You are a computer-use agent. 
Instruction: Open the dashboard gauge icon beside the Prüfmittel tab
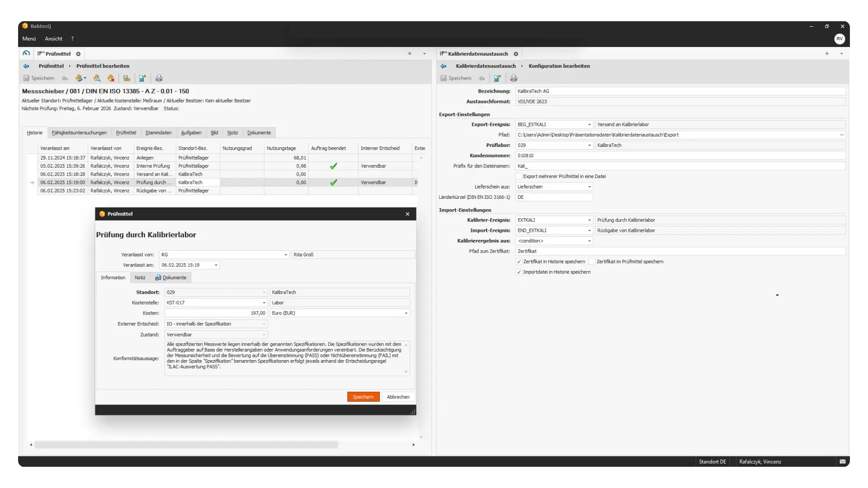pyautogui.click(x=26, y=53)
